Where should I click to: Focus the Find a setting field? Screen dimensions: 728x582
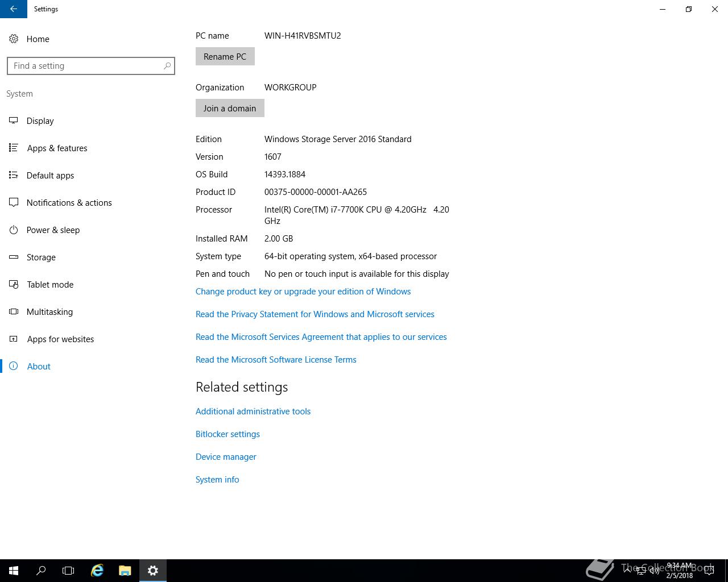click(91, 66)
